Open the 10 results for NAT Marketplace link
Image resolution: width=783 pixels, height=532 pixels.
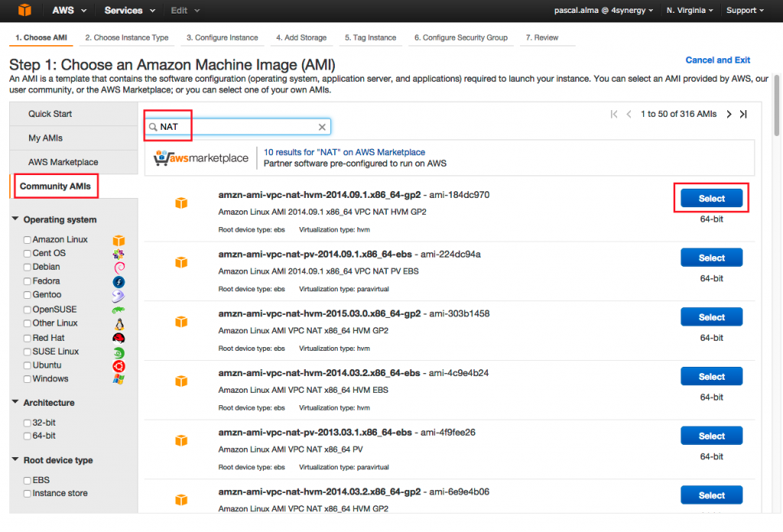coord(344,152)
